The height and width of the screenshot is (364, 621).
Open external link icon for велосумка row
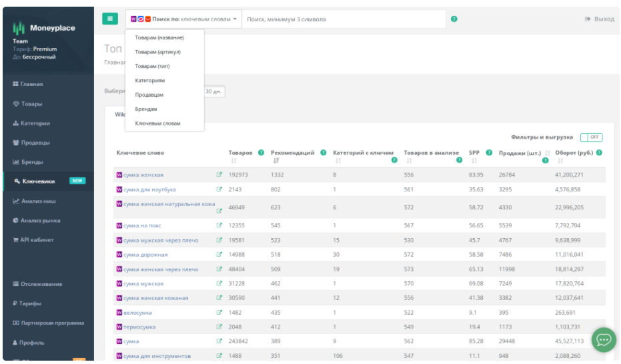click(219, 313)
